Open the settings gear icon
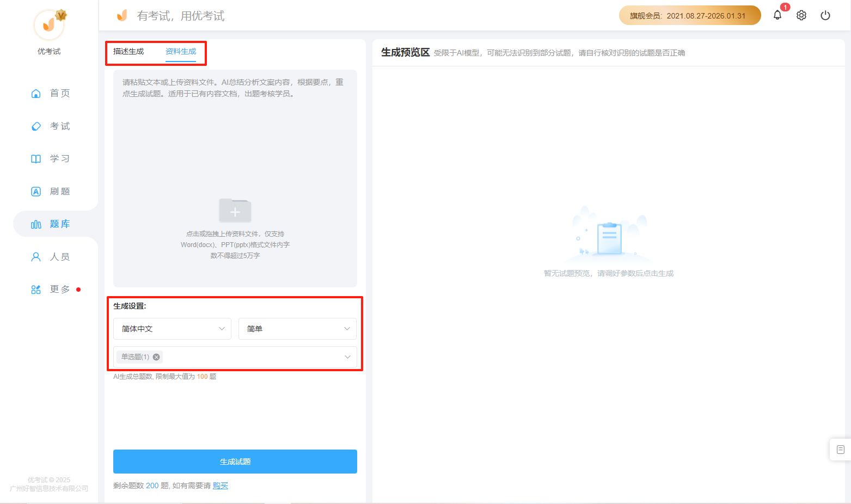 tap(801, 15)
